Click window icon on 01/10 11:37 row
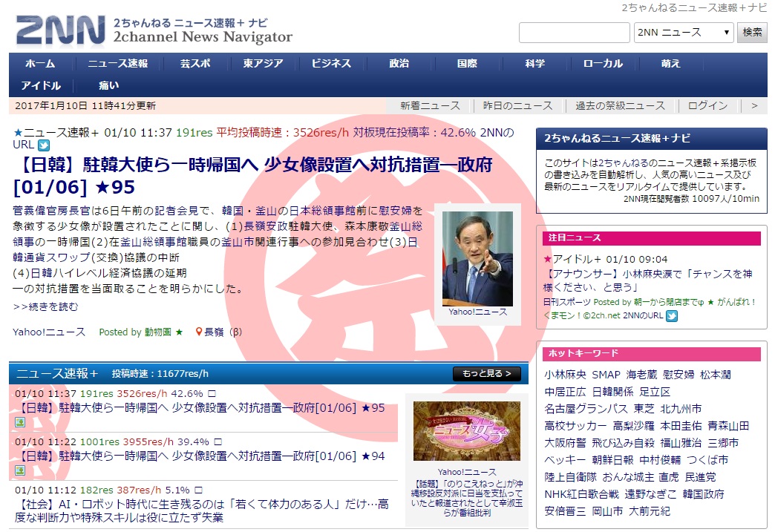The height and width of the screenshot is (532, 775). [212, 394]
